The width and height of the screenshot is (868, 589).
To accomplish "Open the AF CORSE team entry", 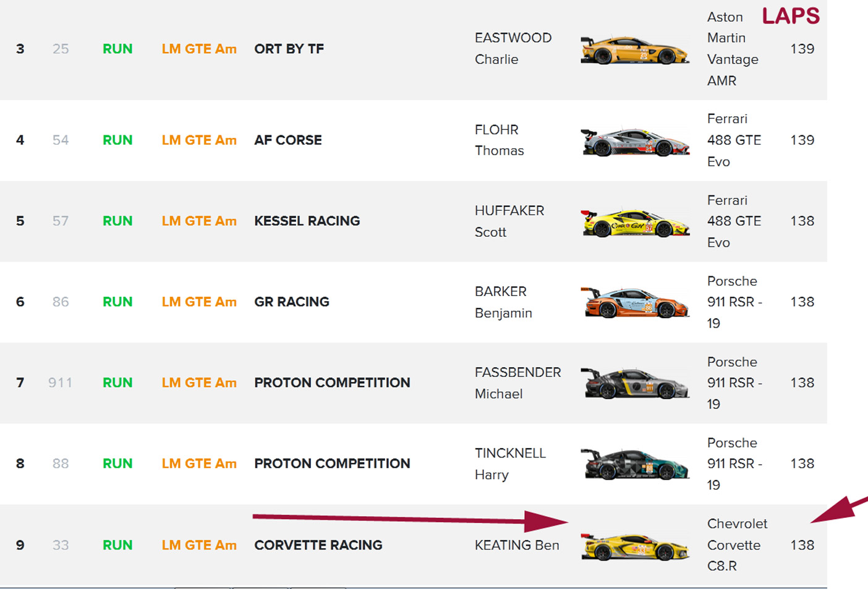I will 287,140.
